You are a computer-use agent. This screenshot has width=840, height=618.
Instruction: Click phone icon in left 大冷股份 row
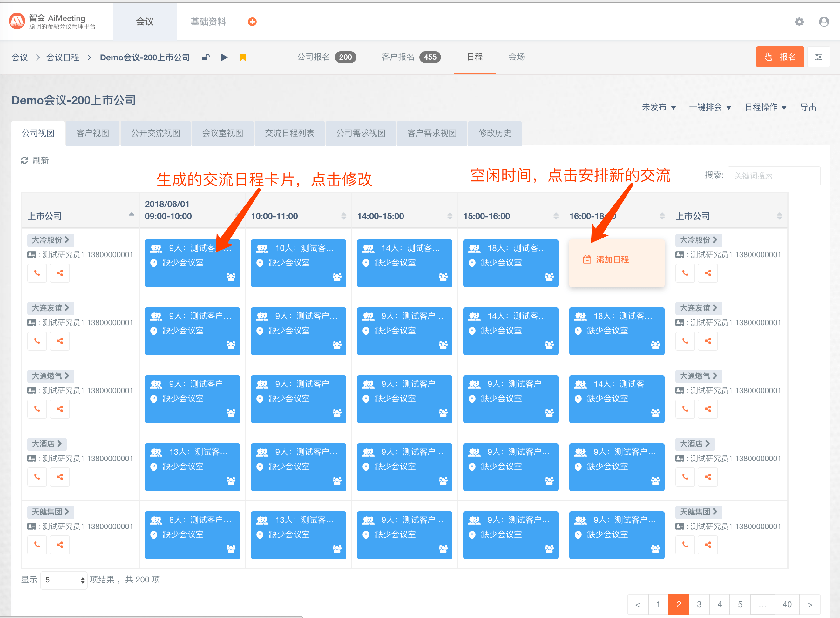(x=37, y=273)
